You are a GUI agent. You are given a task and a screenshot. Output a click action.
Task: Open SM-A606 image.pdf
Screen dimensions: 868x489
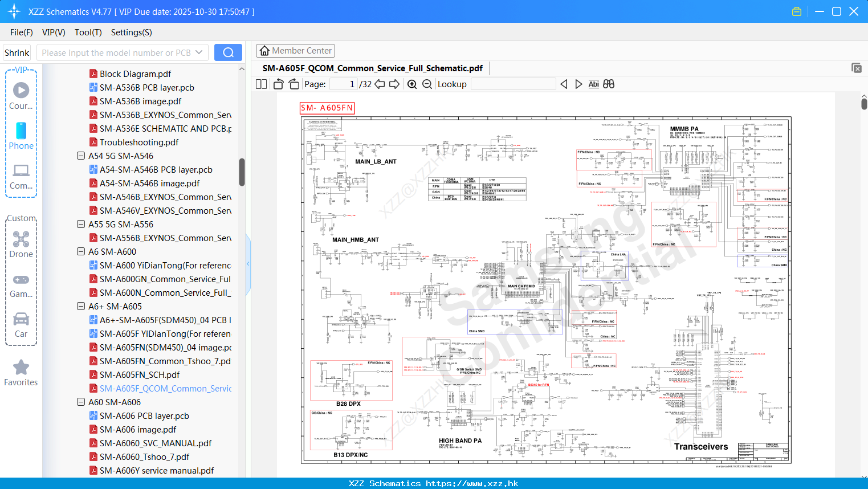pyautogui.click(x=132, y=429)
